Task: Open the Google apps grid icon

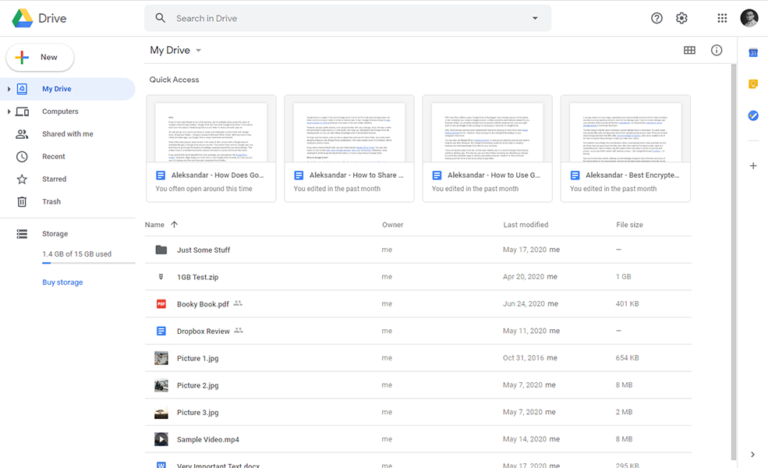Action: coord(722,18)
